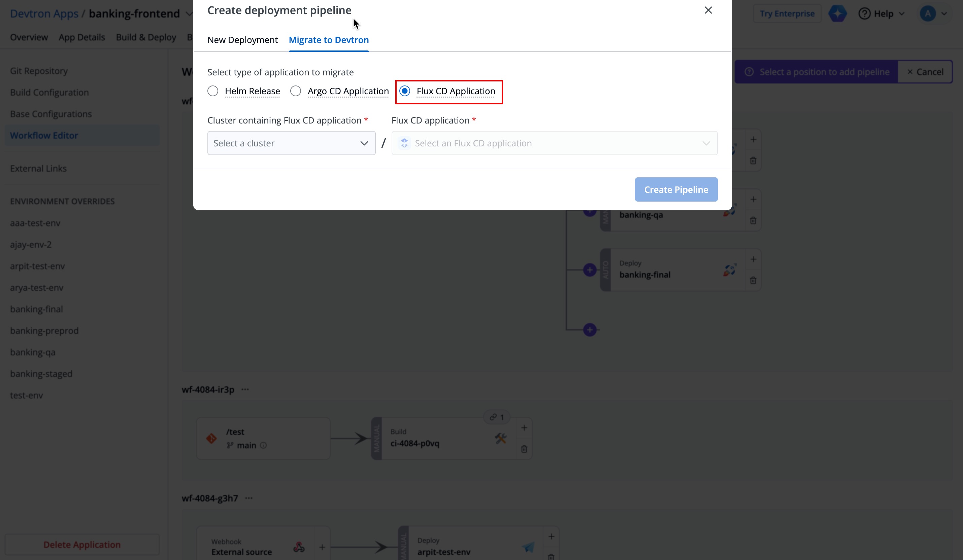963x560 pixels.
Task: Select the Helm Release radio option
Action: [x=213, y=91]
